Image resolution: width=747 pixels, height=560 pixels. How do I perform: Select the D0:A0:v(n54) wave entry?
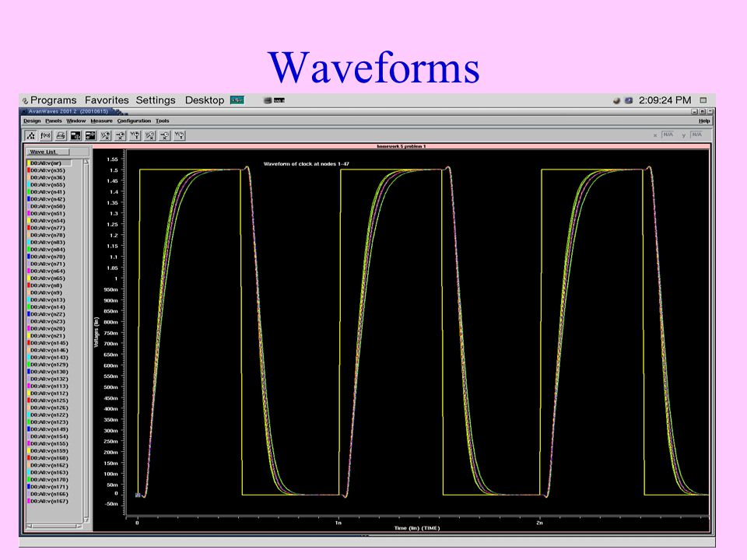point(47,220)
